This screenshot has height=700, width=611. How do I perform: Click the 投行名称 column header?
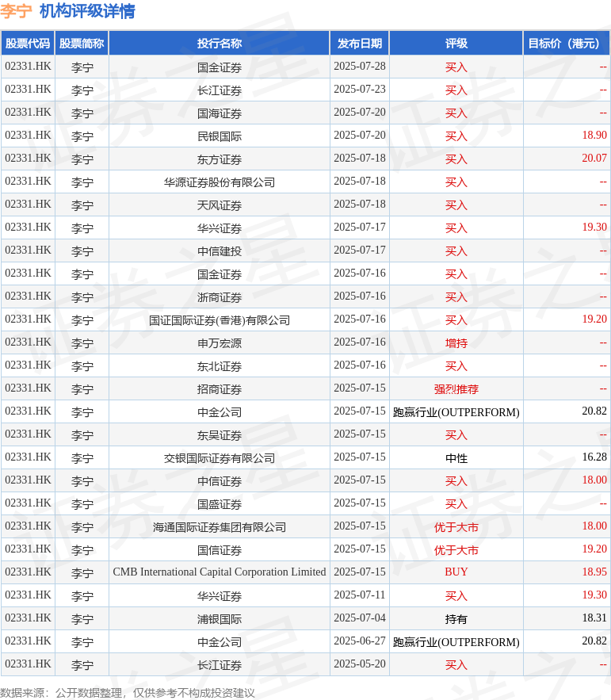(219, 44)
